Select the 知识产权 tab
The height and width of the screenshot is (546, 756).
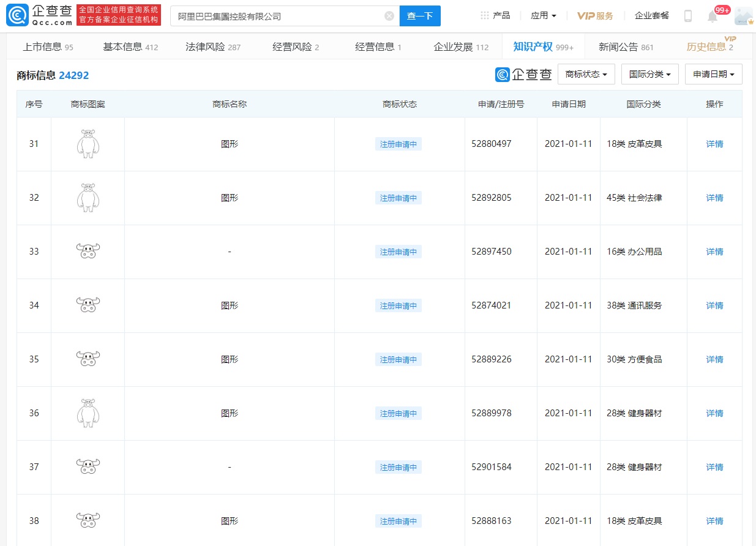point(544,47)
